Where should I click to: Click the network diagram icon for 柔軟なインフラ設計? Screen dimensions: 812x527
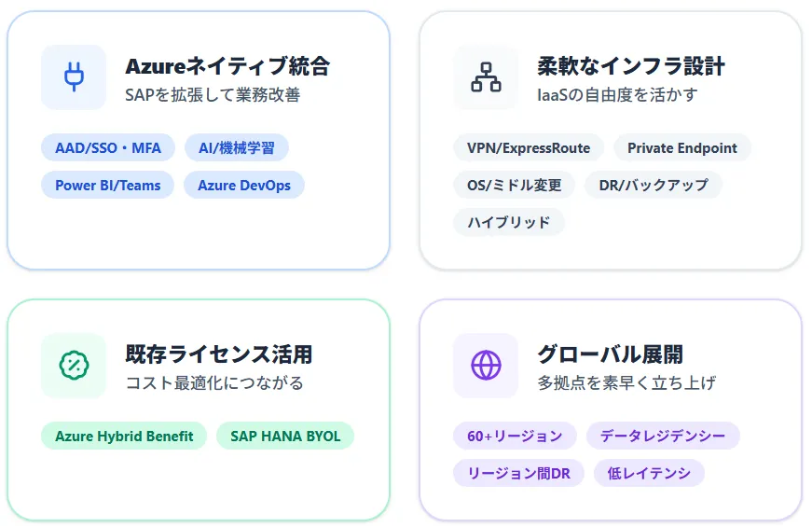point(485,77)
